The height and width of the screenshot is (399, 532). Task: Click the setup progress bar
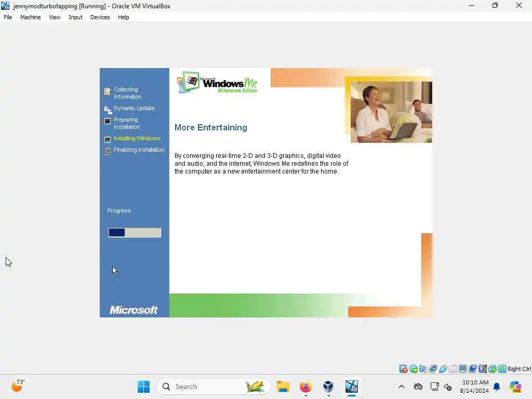click(135, 232)
